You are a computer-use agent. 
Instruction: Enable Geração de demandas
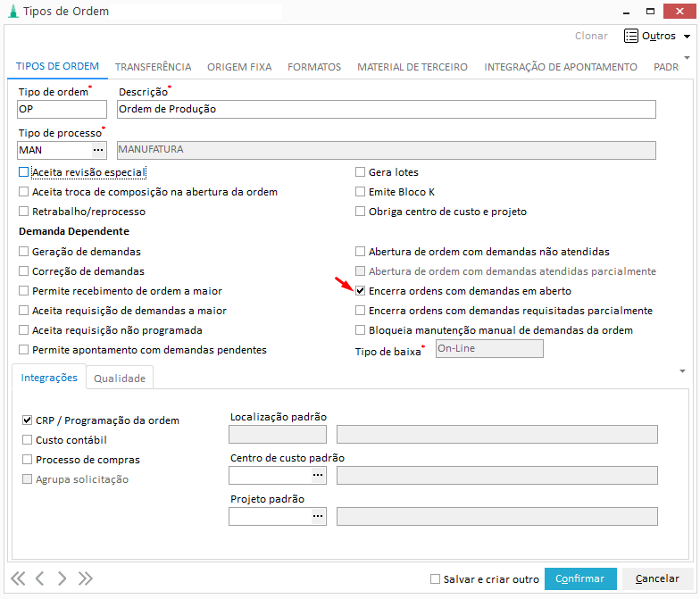tap(23, 252)
